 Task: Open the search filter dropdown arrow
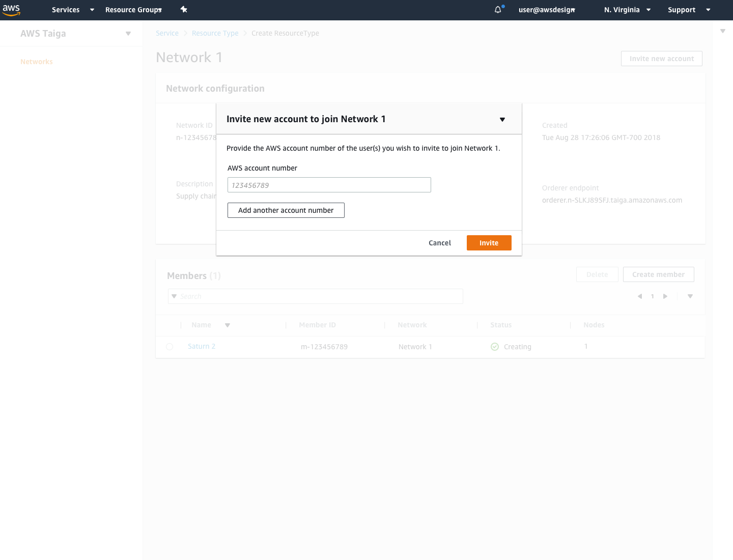pyautogui.click(x=174, y=296)
